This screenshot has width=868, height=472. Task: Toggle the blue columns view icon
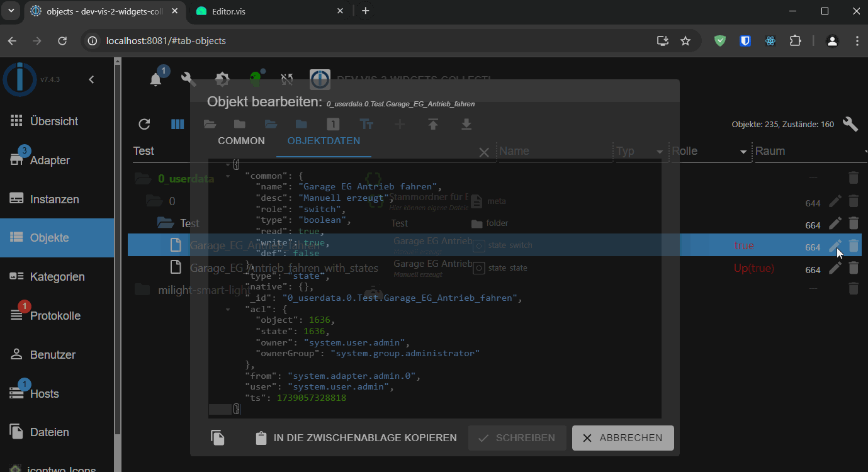[178, 125]
